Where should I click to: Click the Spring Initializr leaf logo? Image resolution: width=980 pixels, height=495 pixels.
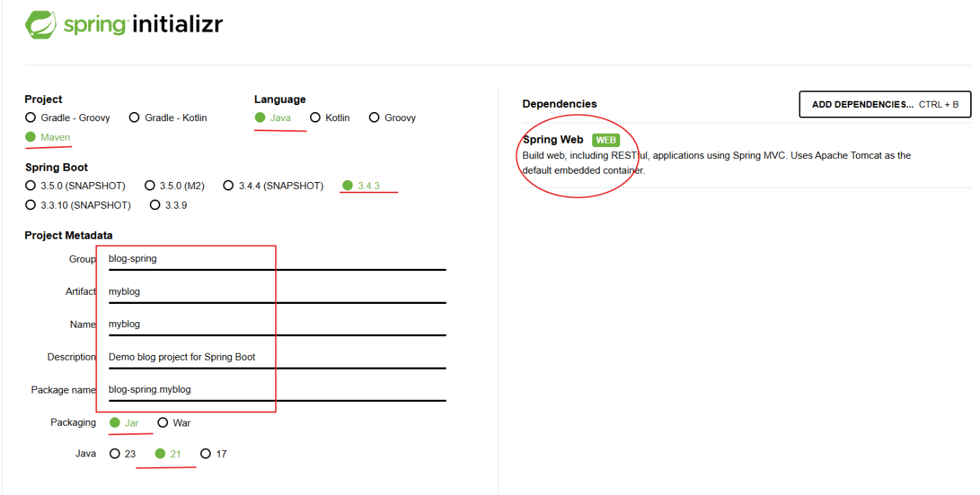[41, 25]
